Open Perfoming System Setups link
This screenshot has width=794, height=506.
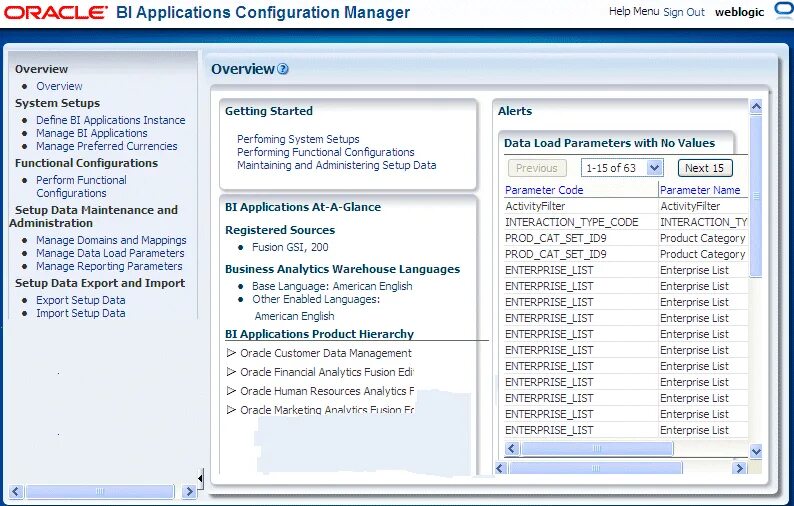tap(298, 139)
